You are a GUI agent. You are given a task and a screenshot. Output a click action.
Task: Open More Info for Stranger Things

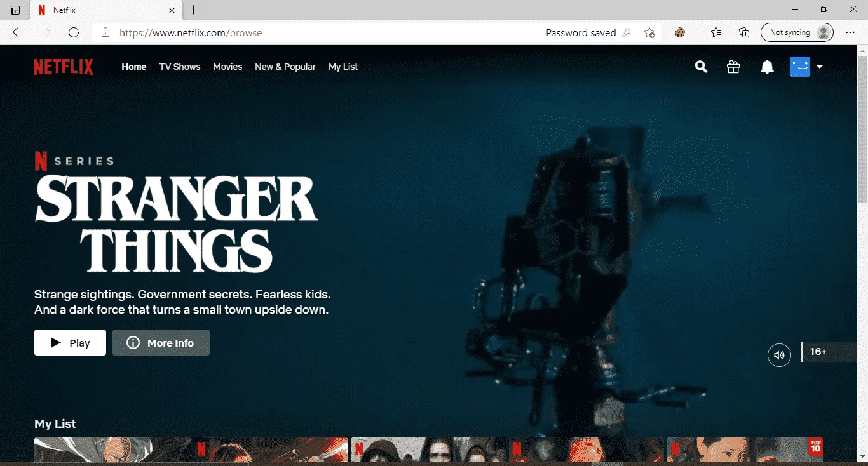(161, 343)
